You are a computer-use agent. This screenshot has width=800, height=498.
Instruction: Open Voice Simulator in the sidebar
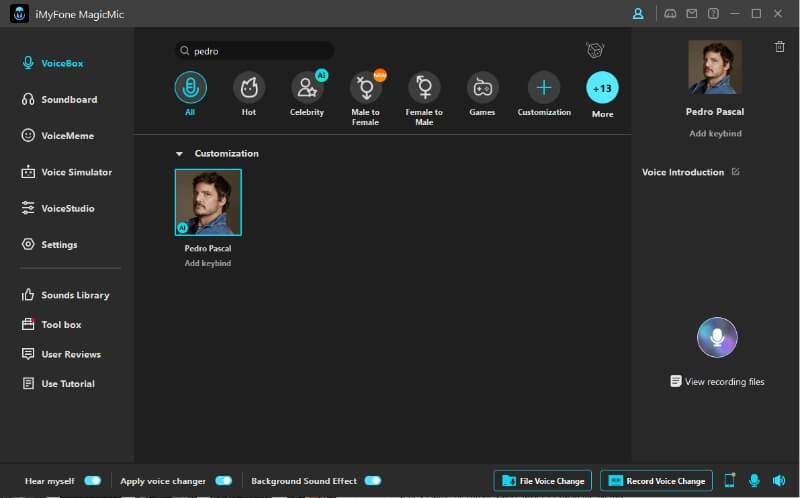[66, 172]
